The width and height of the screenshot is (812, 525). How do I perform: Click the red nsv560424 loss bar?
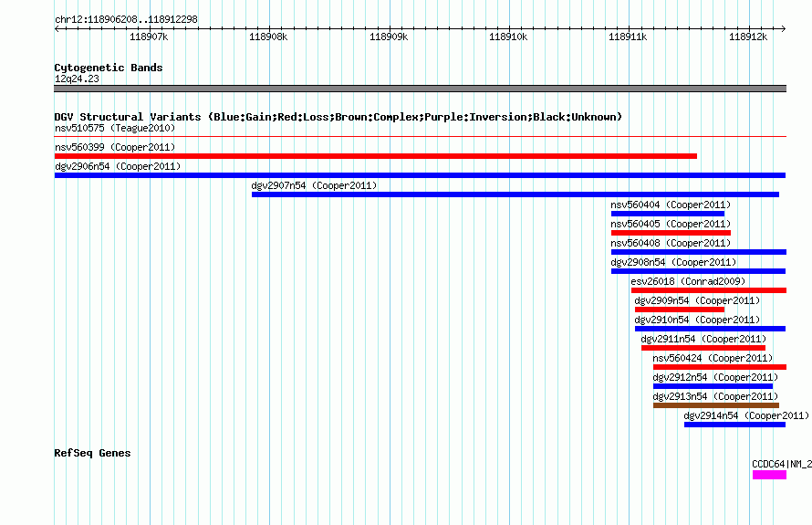pos(720,367)
